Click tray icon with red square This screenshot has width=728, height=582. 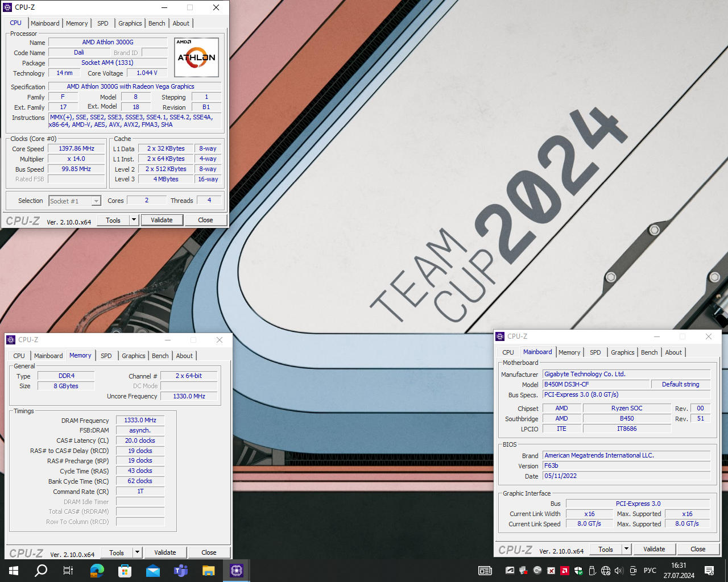click(524, 571)
